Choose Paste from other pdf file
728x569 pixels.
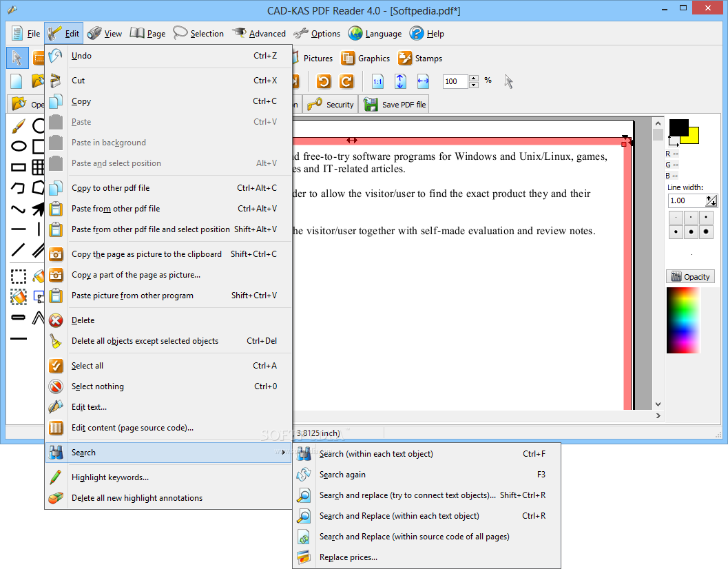coord(169,209)
